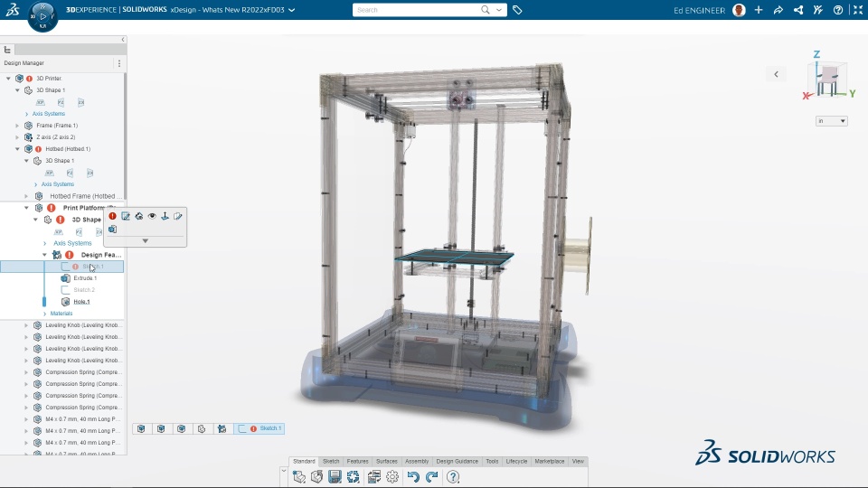Click the Redo arrow icon
Image resolution: width=868 pixels, height=488 pixels.
[x=432, y=477]
